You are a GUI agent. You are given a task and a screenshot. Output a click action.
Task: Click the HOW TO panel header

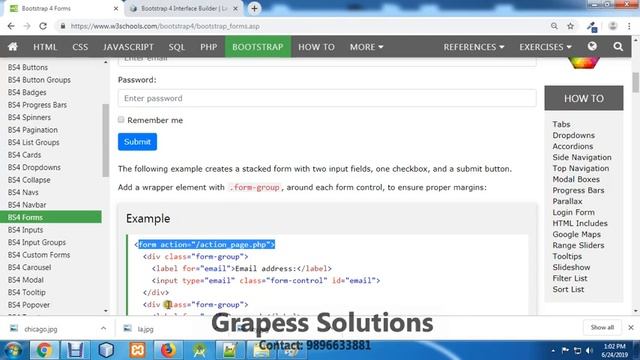(x=584, y=98)
